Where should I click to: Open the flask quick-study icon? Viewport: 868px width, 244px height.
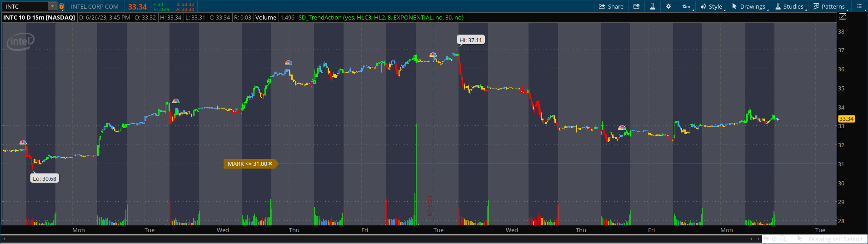pos(652,6)
